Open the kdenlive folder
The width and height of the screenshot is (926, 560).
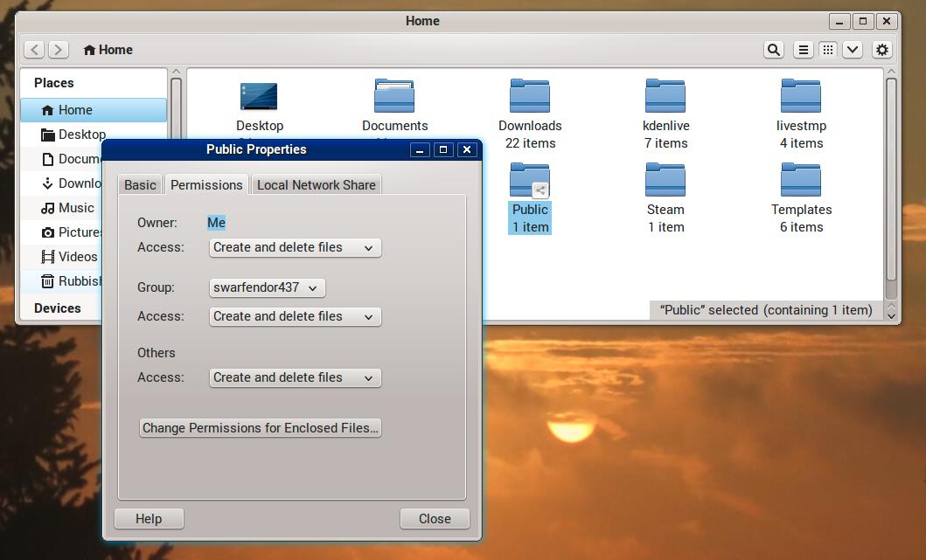[665, 97]
